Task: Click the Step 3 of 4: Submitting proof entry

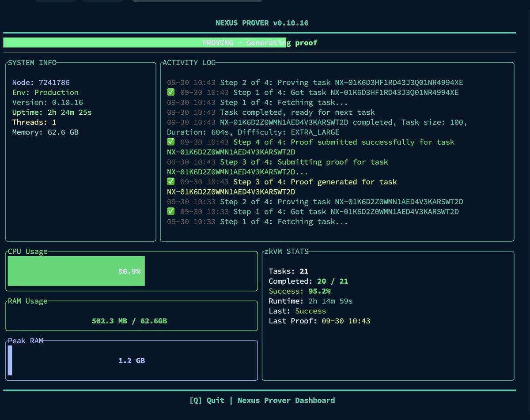Action: pyautogui.click(x=277, y=167)
